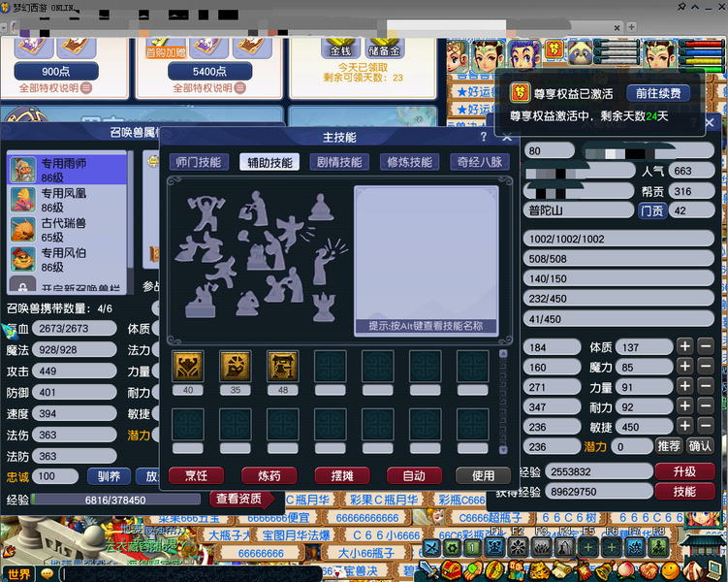Image resolution: width=728 pixels, height=582 pixels.
Task: Use the F7 blue skill shortcut slot
Action: (635, 548)
